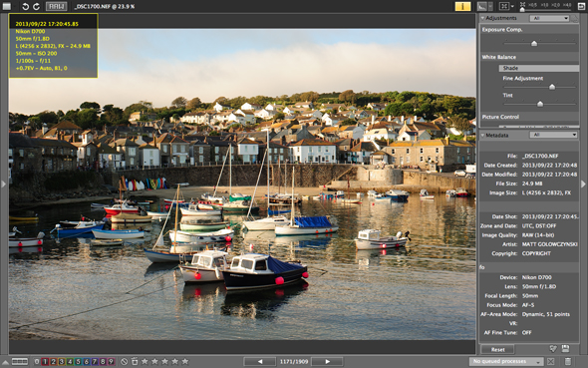Click the trash delete icon bottom right
Screen dimensions: 588x368
[x=568, y=362]
